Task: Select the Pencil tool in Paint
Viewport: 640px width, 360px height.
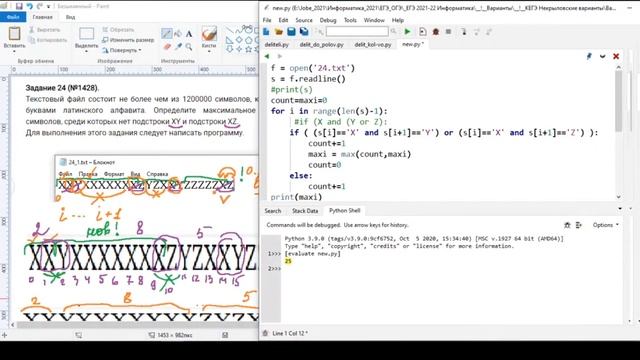Action: pyautogui.click(x=167, y=34)
